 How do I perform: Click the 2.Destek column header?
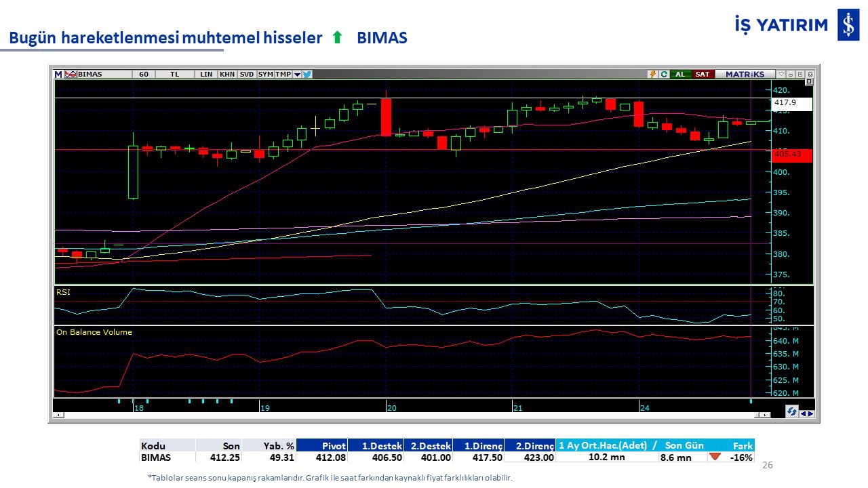pos(429,445)
